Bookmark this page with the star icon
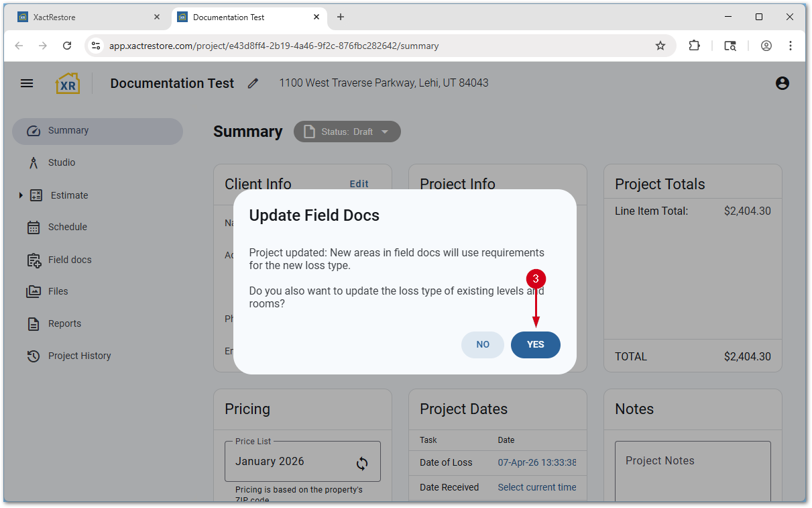Screen dimensions: 812x508 (660, 46)
